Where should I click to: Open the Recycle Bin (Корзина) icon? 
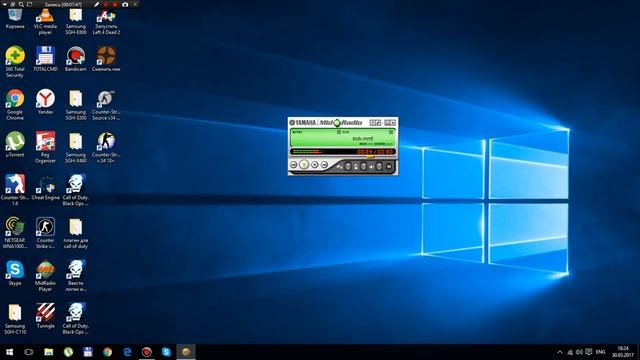pyautogui.click(x=15, y=19)
